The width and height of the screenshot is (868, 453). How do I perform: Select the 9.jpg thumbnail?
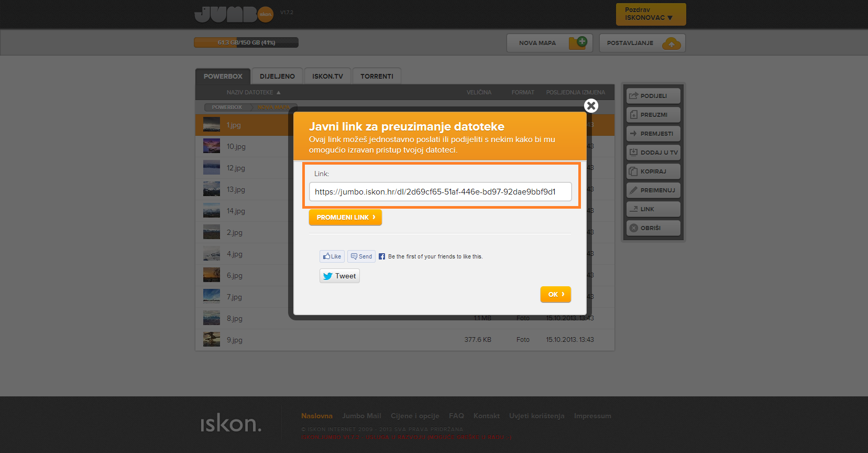[212, 340]
